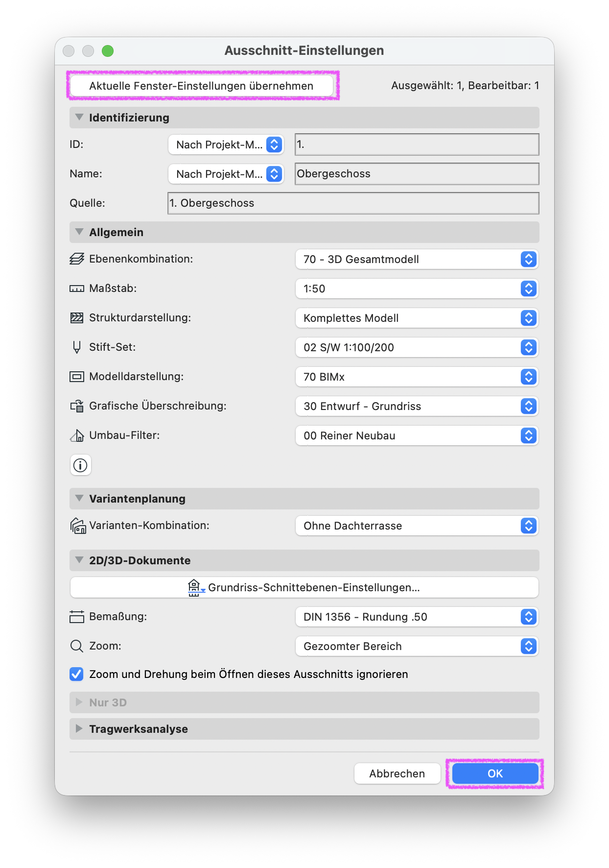Click the Name field showing Obergeschoss

coord(417,174)
